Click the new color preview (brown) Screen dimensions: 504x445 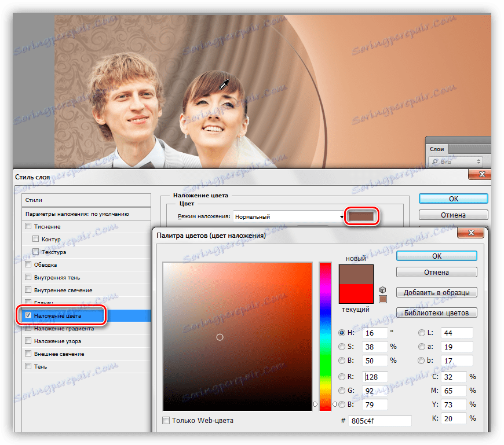tap(356, 274)
